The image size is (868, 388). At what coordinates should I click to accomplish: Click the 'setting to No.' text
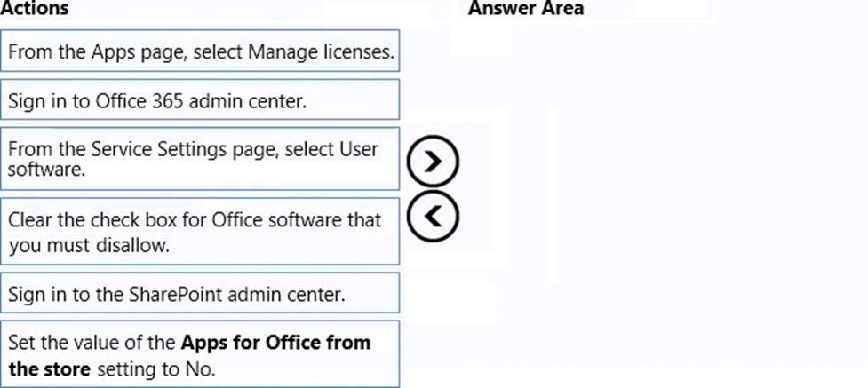[155, 369]
